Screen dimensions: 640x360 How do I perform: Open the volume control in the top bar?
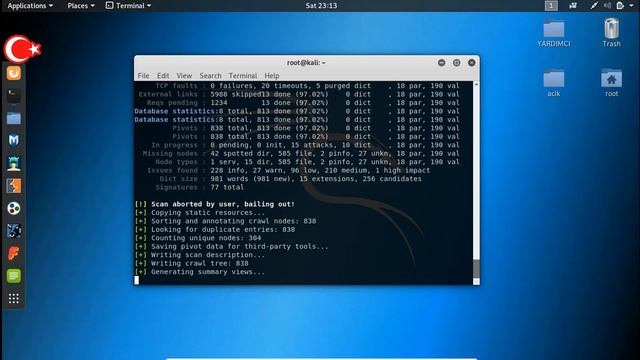[607, 5]
